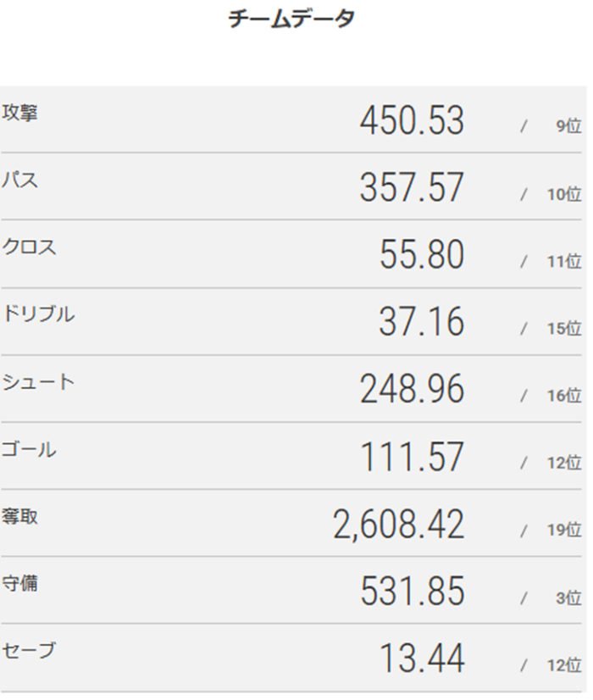Choose the ゴール row label

(x=29, y=449)
